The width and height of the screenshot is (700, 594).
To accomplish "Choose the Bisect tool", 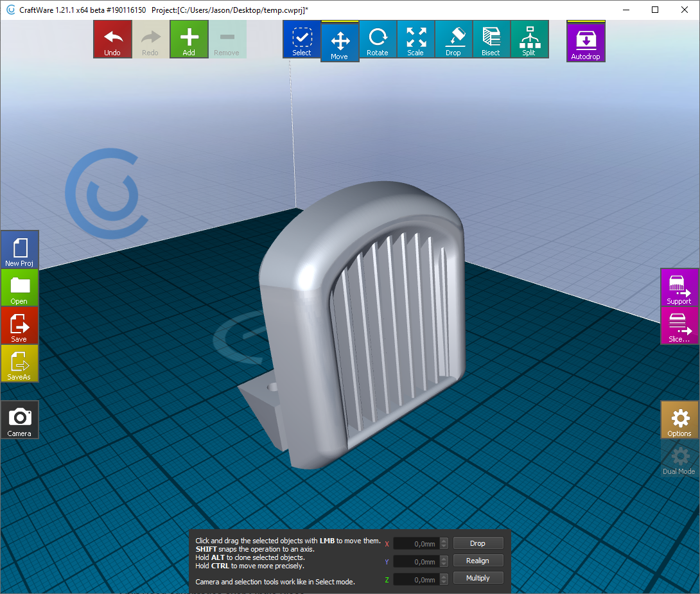I will (x=491, y=39).
